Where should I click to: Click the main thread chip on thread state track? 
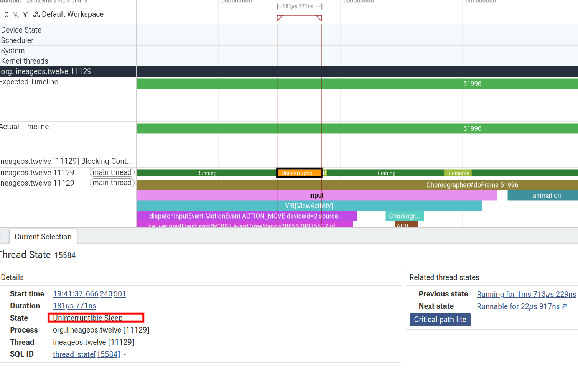[x=112, y=173]
